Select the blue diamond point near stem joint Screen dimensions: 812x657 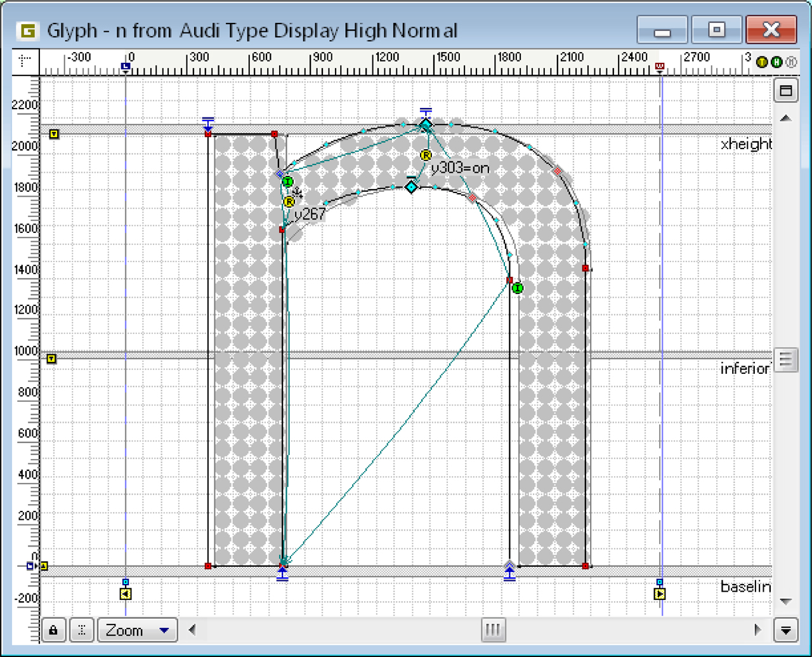tap(279, 173)
